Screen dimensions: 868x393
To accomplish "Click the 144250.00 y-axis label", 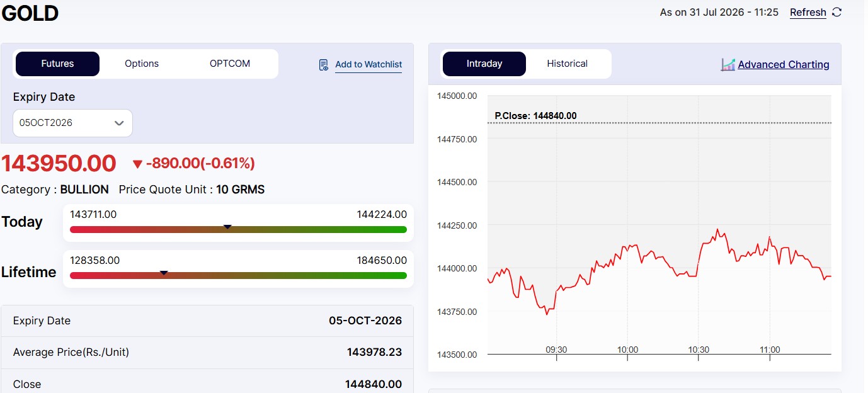I will tap(457, 225).
